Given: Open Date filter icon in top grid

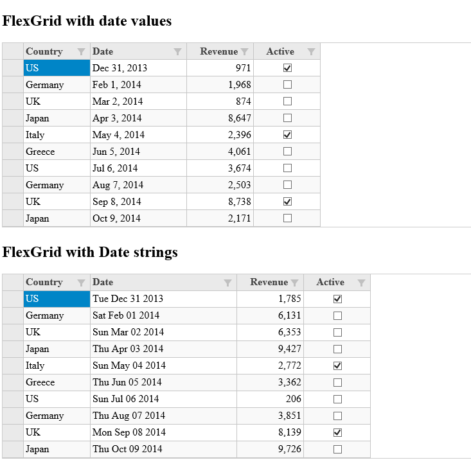Looking at the screenshot, I should point(177,51).
